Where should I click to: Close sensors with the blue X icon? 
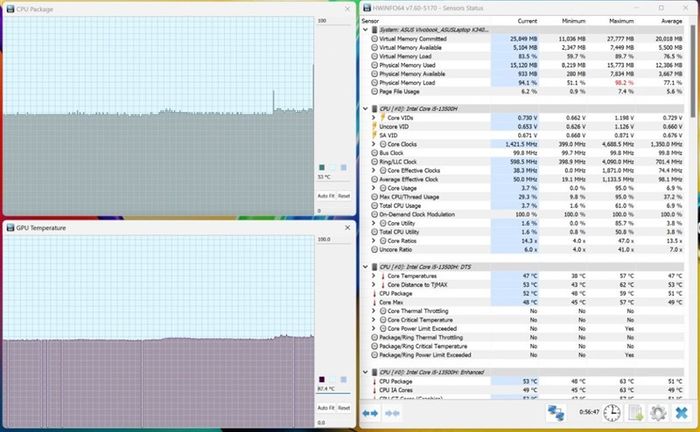(682, 412)
